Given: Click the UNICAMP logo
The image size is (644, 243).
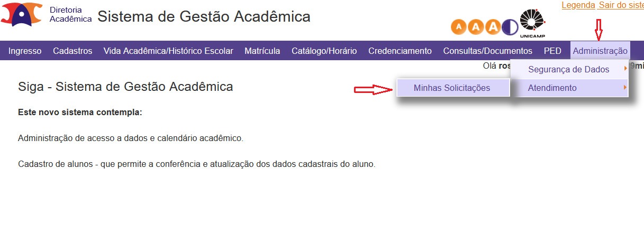Looking at the screenshot, I should [x=532, y=23].
